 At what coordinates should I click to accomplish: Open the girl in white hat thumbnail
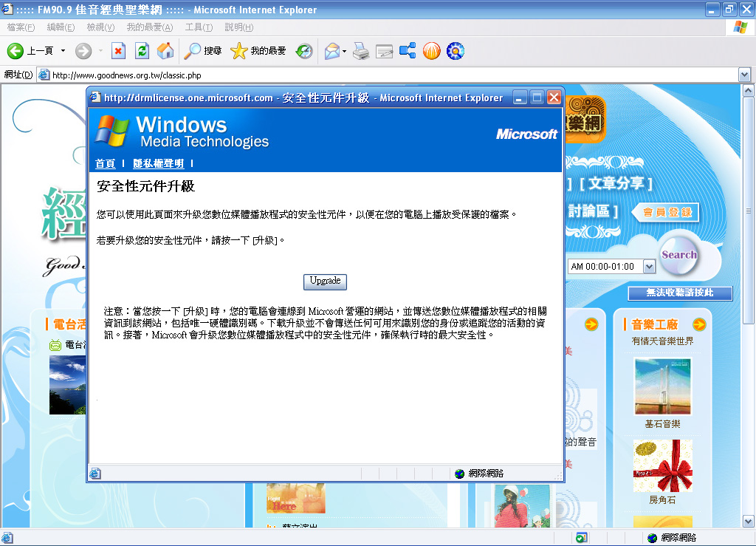coord(522,506)
